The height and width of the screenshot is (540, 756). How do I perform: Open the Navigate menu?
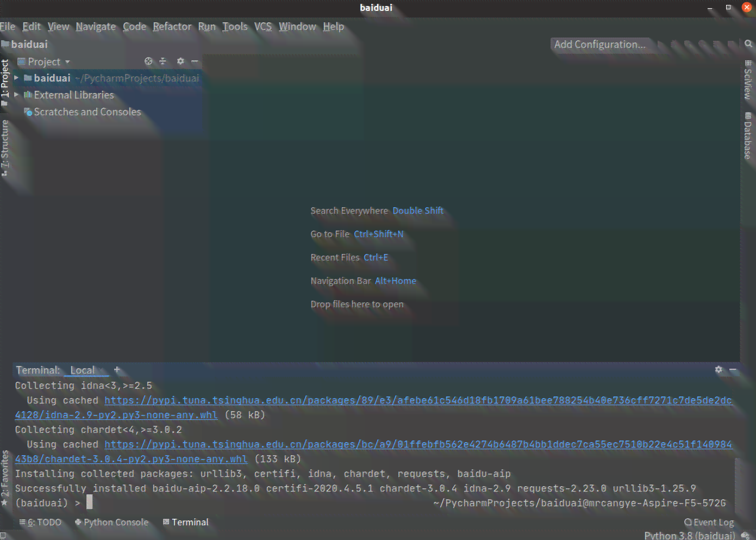(96, 27)
